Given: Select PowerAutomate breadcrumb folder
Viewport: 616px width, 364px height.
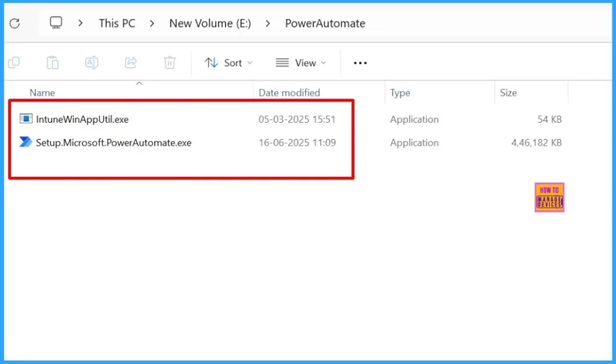Looking at the screenshot, I should coord(325,23).
